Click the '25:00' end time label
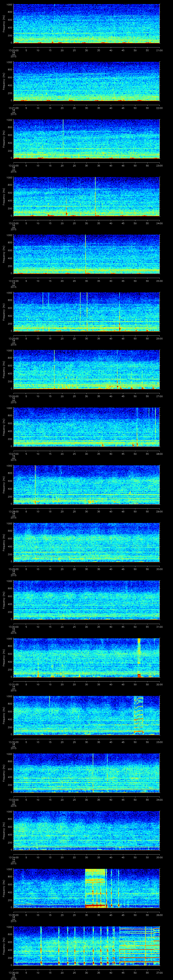This screenshot has height=980, width=173. [x=160, y=281]
